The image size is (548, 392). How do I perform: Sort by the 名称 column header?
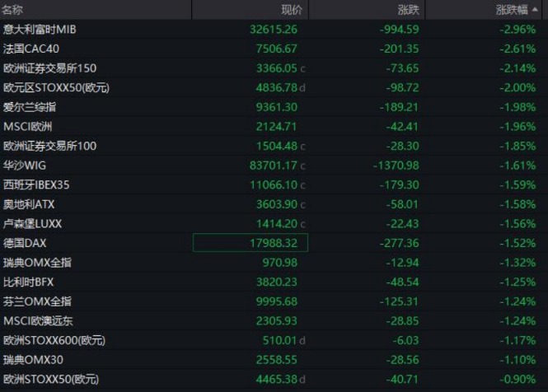pyautogui.click(x=13, y=10)
